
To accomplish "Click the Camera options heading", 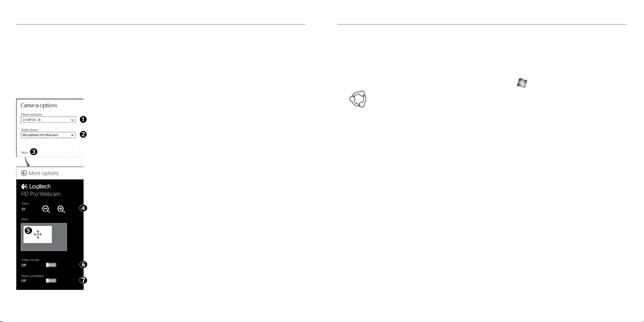I will 39,106.
